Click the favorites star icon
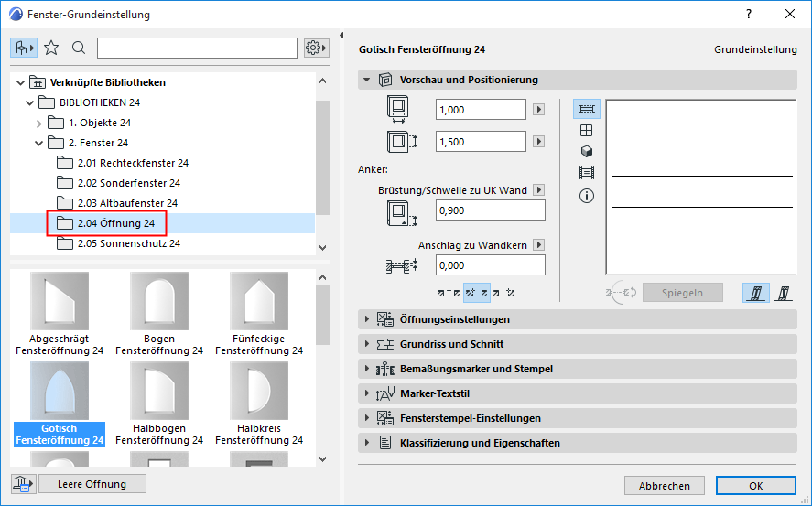Viewport: 812px width, 506px height. pyautogui.click(x=51, y=48)
